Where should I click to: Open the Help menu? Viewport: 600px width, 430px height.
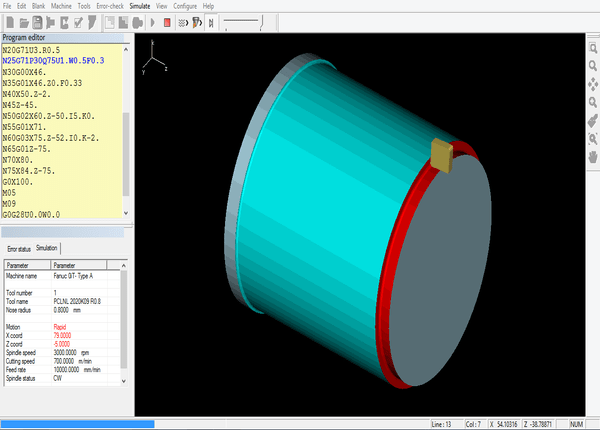point(208,6)
